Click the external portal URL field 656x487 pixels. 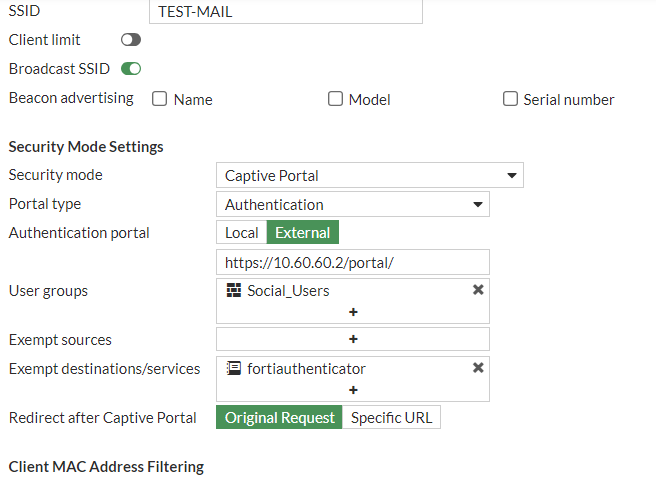pyautogui.click(x=352, y=262)
